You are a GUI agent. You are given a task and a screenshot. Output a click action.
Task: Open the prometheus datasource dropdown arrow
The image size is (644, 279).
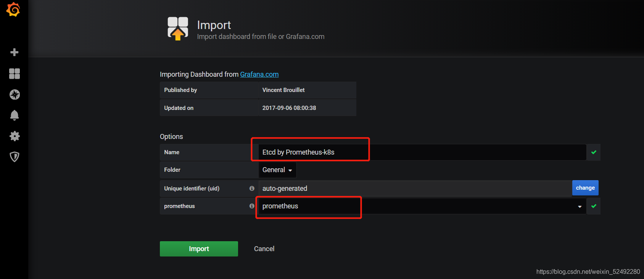coord(580,206)
